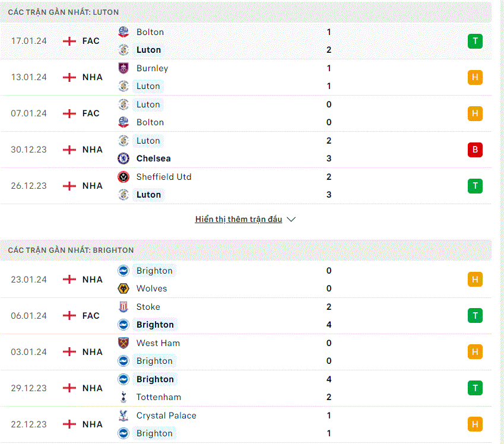Screen dimensions: 504x444
Task: Click the red B badge for Luton-Chelsea
Action: click(475, 150)
